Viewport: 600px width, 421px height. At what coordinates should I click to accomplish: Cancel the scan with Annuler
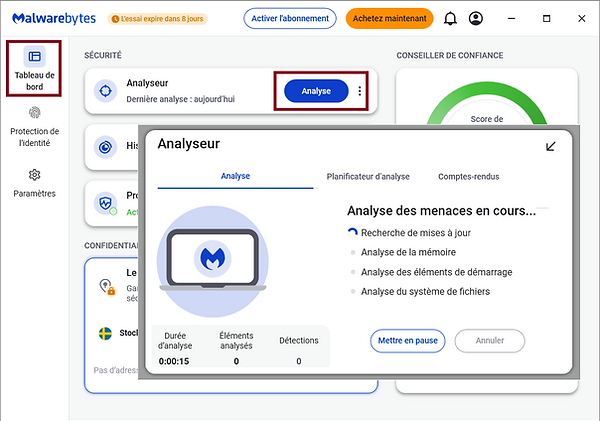[x=490, y=341]
